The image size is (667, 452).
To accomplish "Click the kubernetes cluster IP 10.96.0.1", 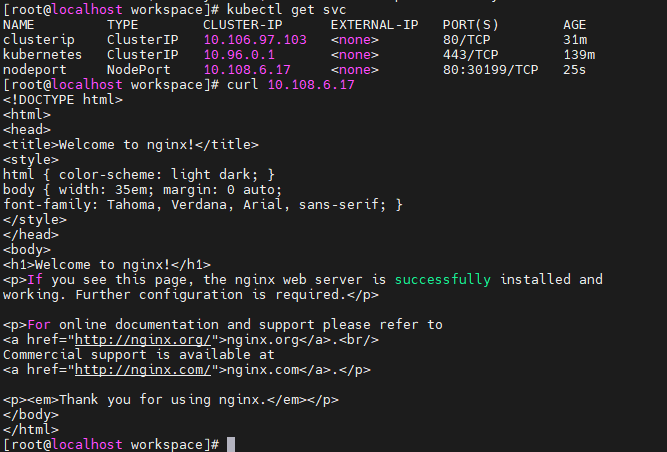I will [239, 55].
